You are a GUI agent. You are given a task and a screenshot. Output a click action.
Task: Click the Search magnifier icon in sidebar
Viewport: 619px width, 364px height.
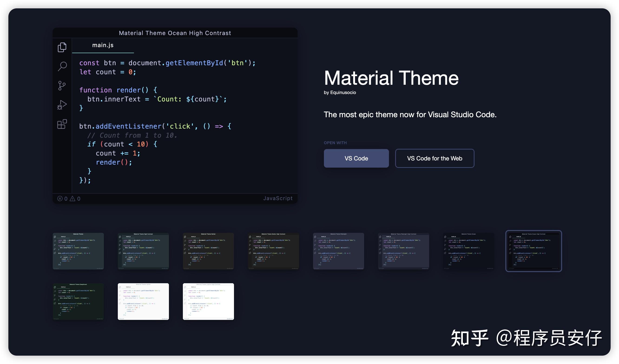62,66
